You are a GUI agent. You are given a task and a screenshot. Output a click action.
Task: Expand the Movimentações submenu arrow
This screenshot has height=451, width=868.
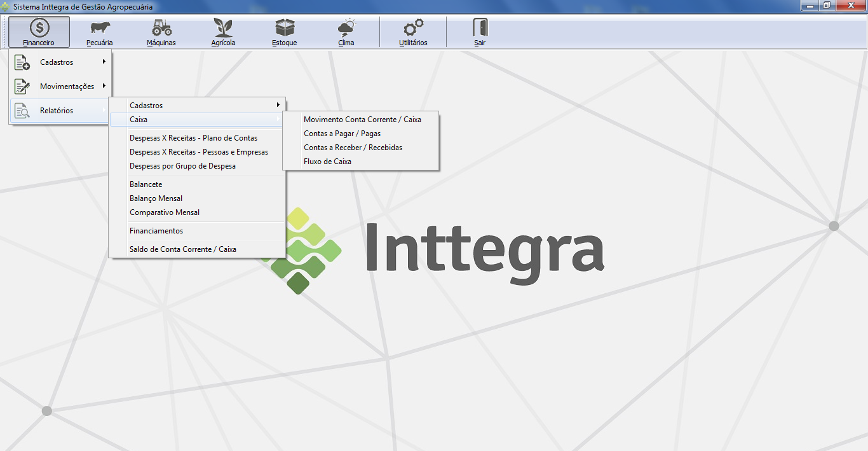pos(104,86)
